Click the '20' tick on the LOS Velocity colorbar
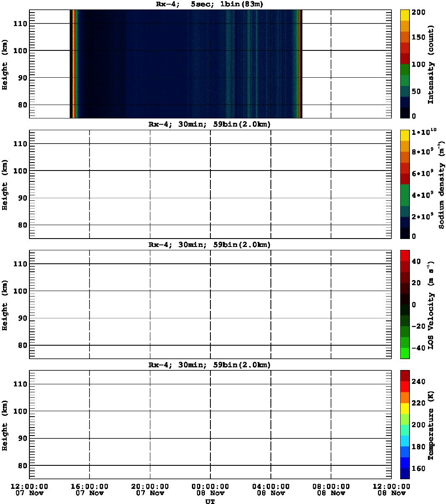Image resolution: width=446 pixels, height=504 pixels. [417, 283]
